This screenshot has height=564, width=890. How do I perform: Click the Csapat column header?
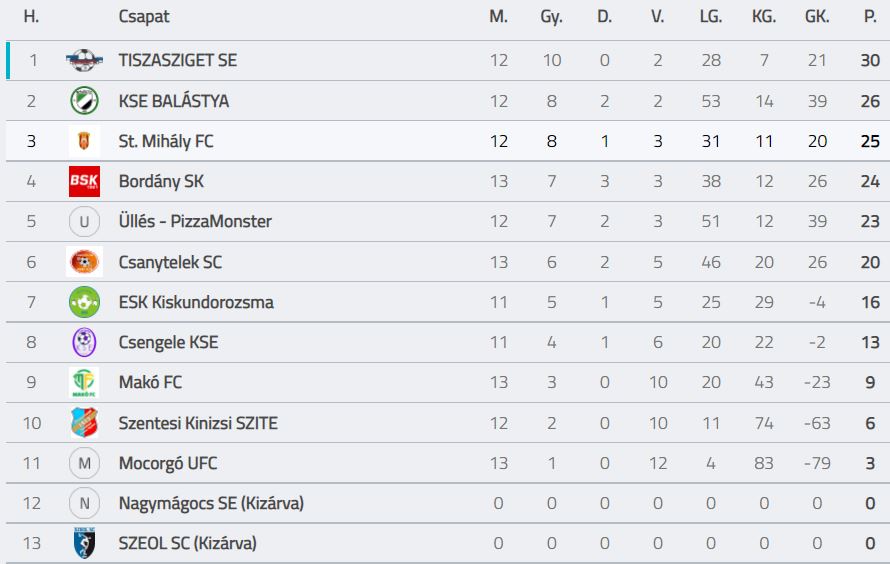[x=144, y=16]
